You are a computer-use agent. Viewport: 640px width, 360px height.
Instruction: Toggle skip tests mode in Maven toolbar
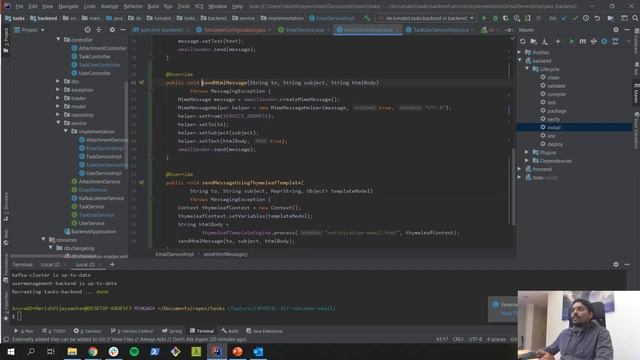[604, 42]
